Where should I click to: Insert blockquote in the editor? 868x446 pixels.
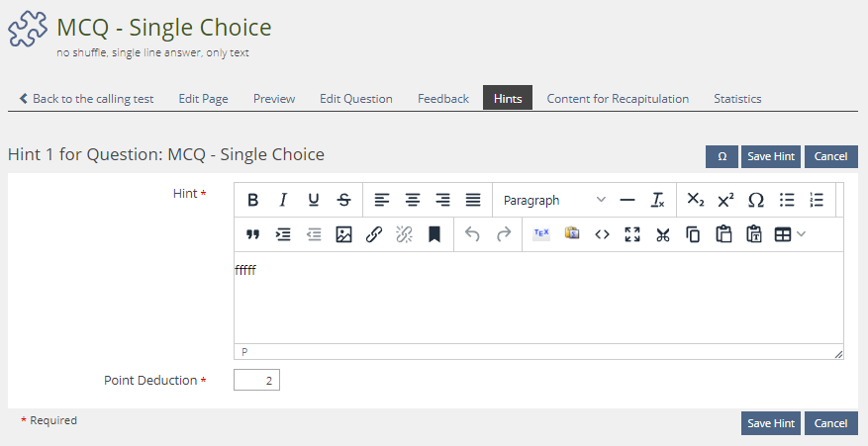pyautogui.click(x=253, y=234)
